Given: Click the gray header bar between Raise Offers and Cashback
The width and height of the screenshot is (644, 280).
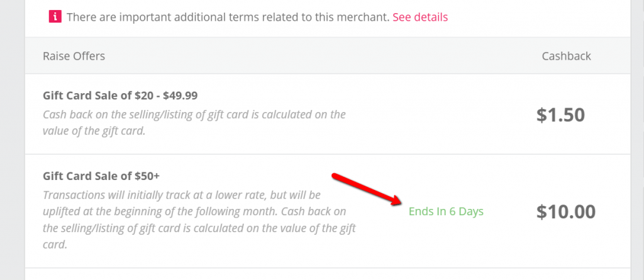Looking at the screenshot, I should coord(314,56).
